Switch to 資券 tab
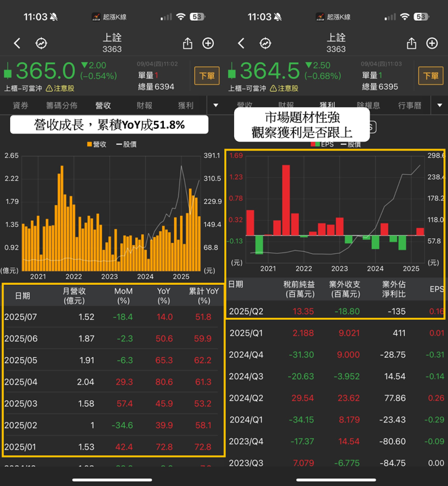This screenshot has width=448, height=486. click(20, 105)
